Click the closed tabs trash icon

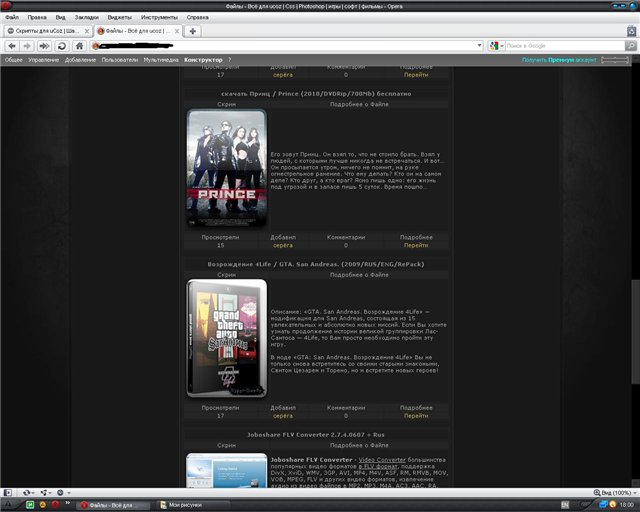click(x=630, y=31)
